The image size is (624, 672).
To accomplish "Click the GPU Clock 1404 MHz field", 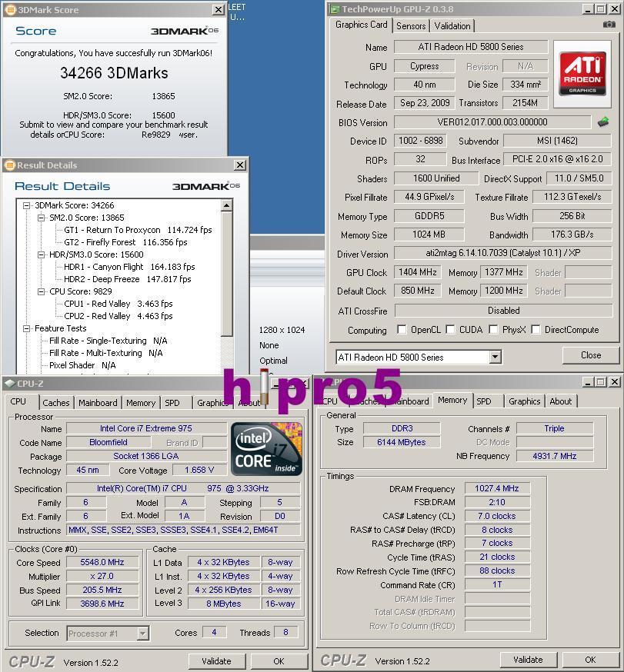I will point(418,272).
